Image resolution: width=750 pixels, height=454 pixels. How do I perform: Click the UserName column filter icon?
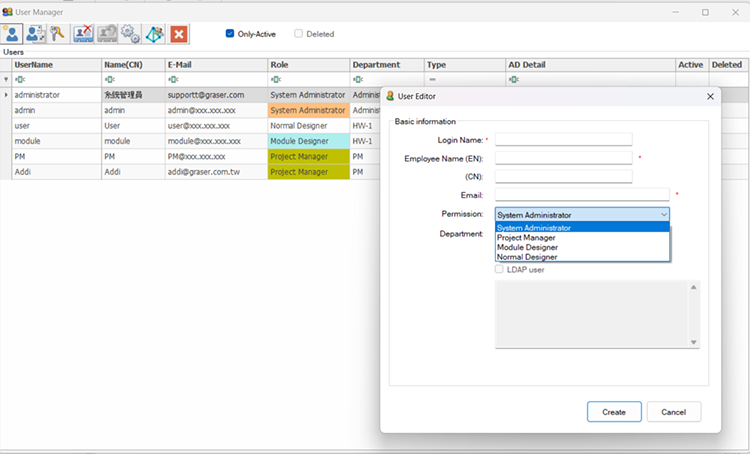[20, 79]
